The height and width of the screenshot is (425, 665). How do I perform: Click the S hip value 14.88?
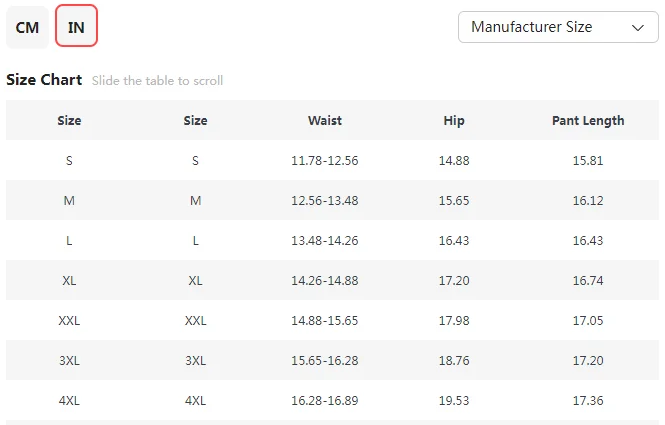pyautogui.click(x=454, y=160)
